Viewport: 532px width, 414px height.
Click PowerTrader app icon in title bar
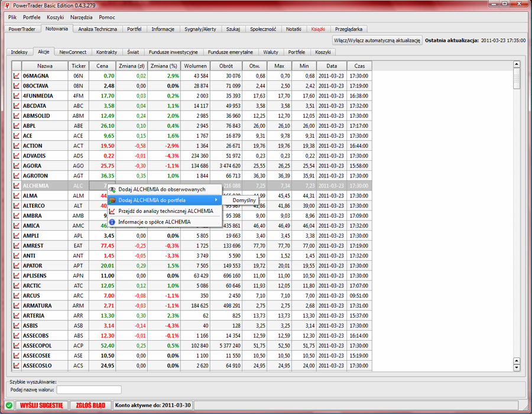click(7, 5)
